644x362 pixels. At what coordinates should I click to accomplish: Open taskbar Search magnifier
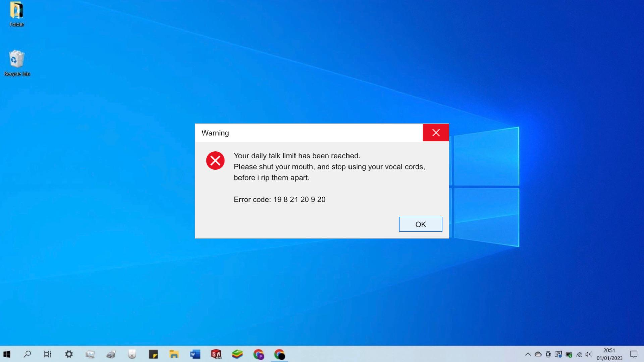pos(27,354)
